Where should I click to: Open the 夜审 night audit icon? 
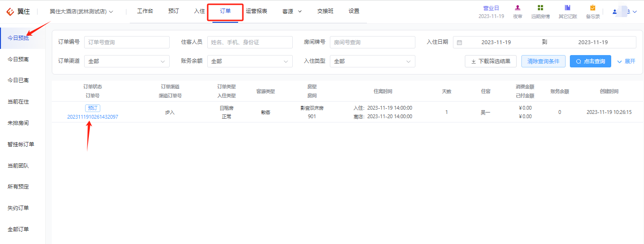pyautogui.click(x=518, y=8)
